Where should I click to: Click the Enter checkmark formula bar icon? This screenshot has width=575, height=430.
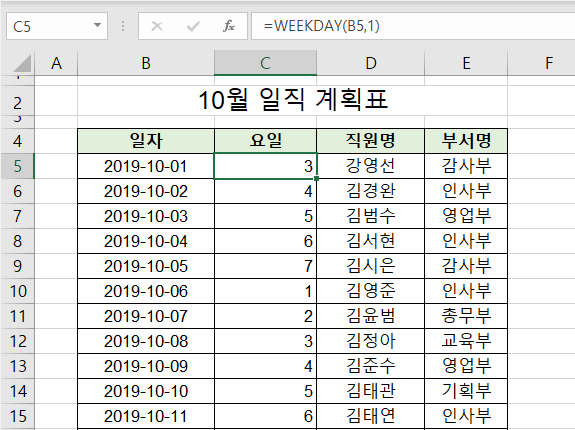(x=193, y=26)
